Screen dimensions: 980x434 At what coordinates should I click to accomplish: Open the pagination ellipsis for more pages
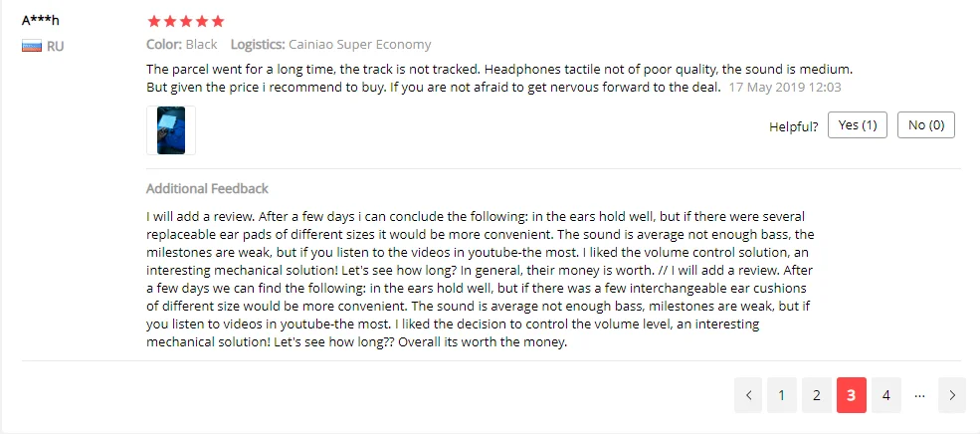coord(918,395)
